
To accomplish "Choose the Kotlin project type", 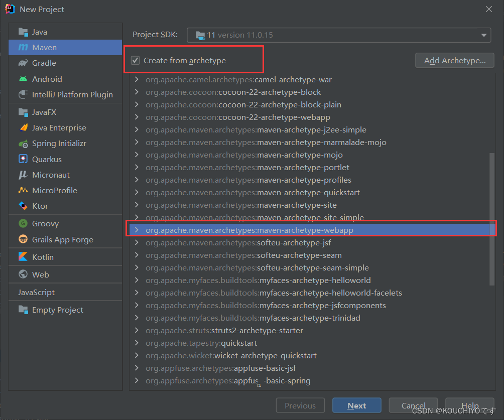I will click(x=65, y=257).
